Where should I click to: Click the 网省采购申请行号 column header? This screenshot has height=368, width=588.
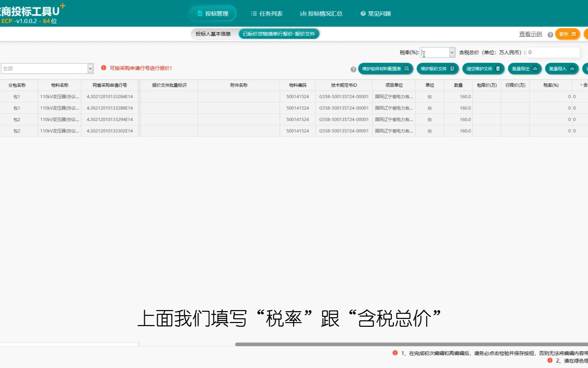pos(110,85)
